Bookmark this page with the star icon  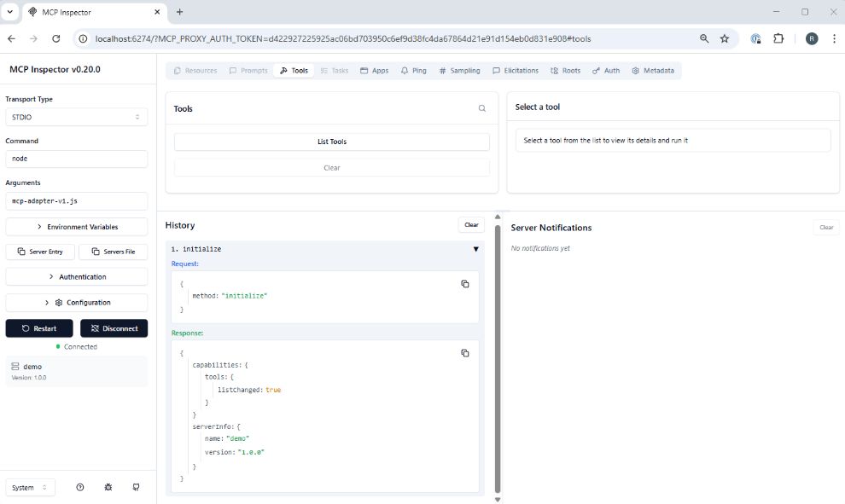point(725,38)
